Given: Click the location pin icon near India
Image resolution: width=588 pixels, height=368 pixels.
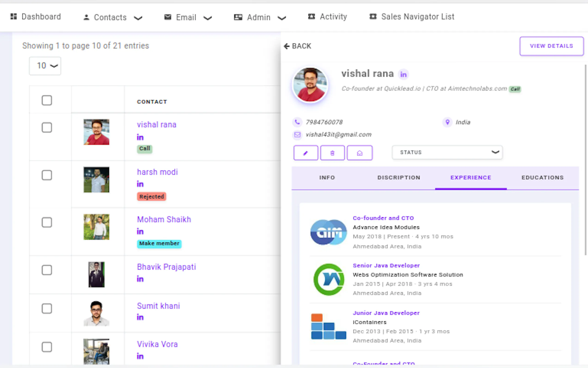Looking at the screenshot, I should [447, 122].
